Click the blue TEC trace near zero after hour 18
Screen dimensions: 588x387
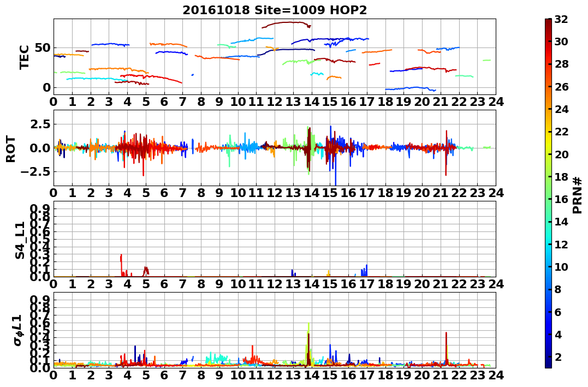click(x=411, y=89)
